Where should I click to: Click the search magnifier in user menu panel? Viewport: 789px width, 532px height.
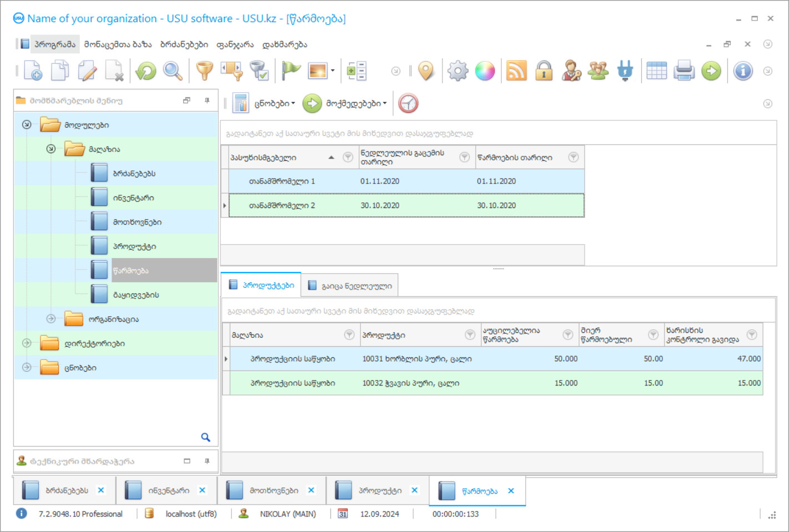(x=205, y=437)
